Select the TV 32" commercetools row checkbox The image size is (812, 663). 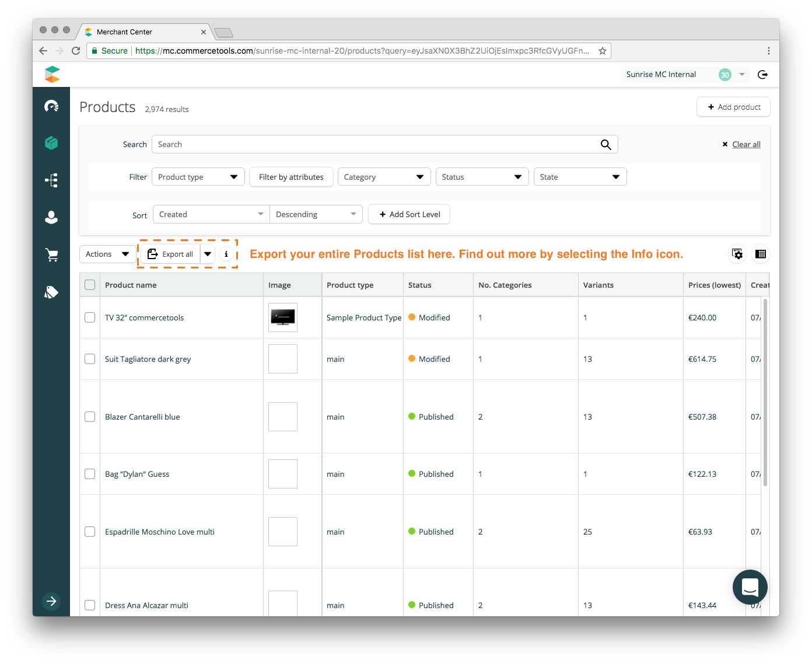[90, 317]
